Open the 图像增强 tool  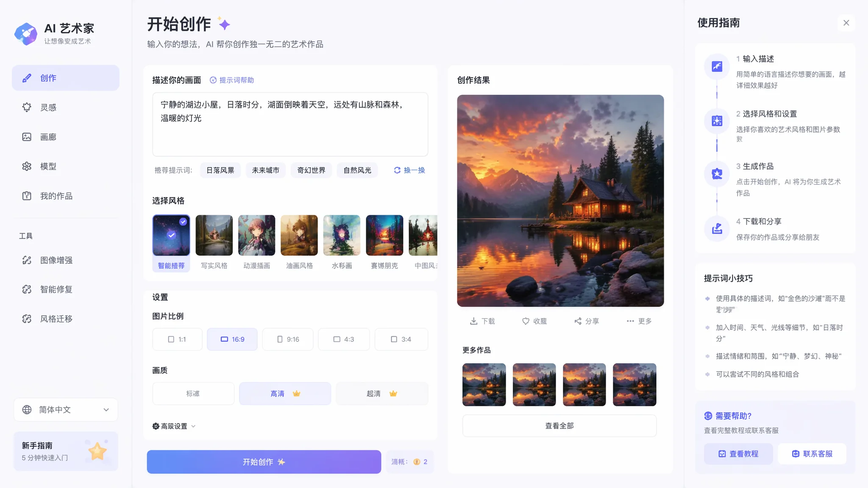click(66, 260)
